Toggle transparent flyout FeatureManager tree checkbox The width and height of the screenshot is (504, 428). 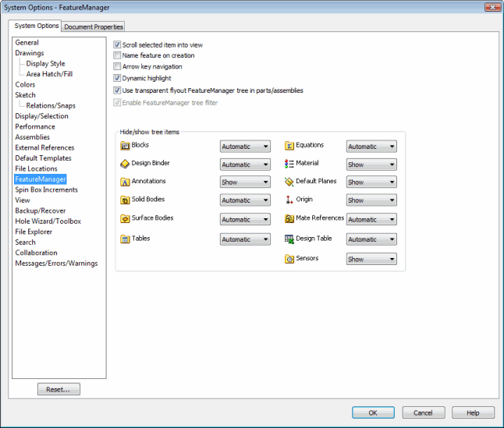pos(117,90)
